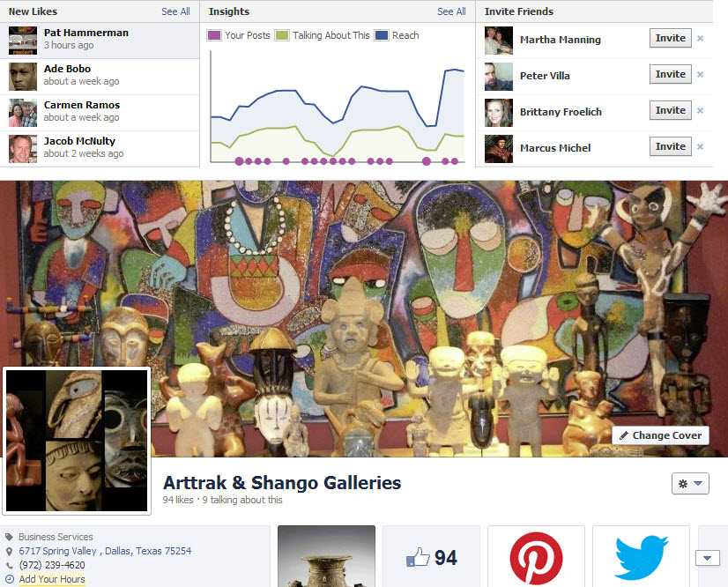Expand the page settings gear dropdown arrow
Image resolution: width=728 pixels, height=587 pixels.
(698, 484)
